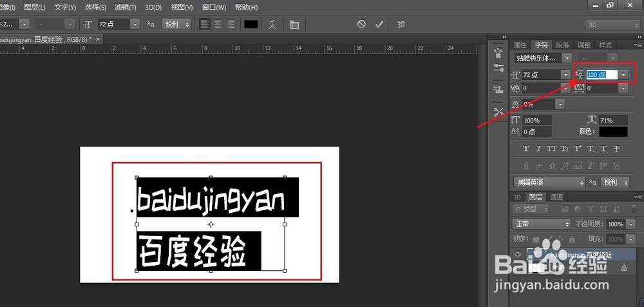Click the 72 点 size field in options bar

[114, 25]
